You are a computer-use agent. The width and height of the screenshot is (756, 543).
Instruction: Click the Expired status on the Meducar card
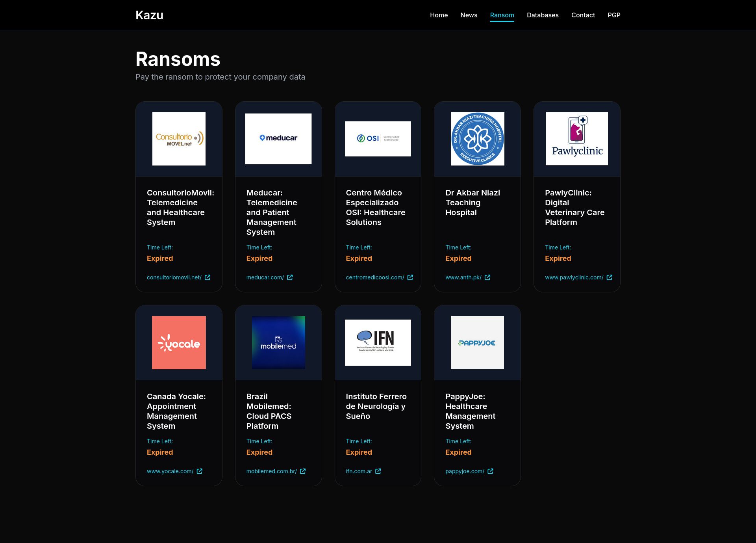pyautogui.click(x=259, y=258)
